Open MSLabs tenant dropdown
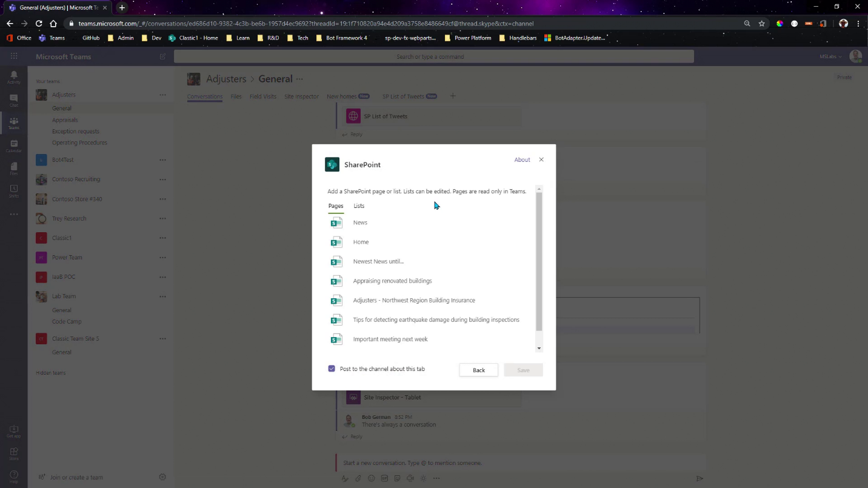868x488 pixels. pos(830,56)
